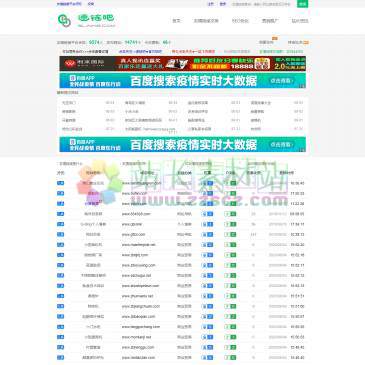This screenshot has width=365, height=365.
Task: Click the green button in the top bar
Action: coord(302,4)
